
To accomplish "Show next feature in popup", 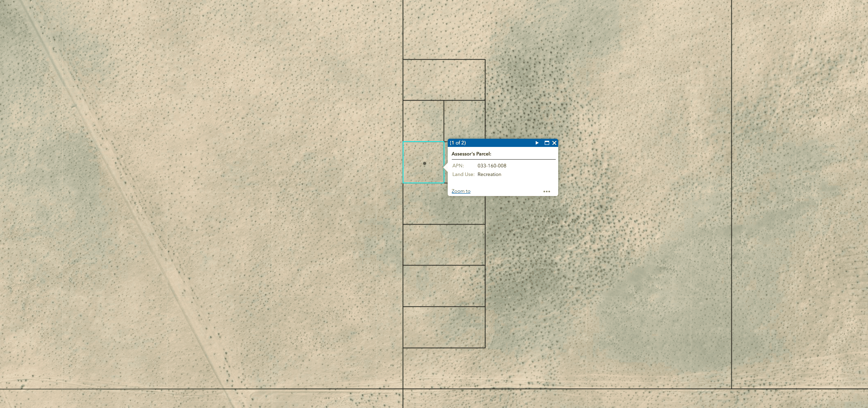I will 537,143.
